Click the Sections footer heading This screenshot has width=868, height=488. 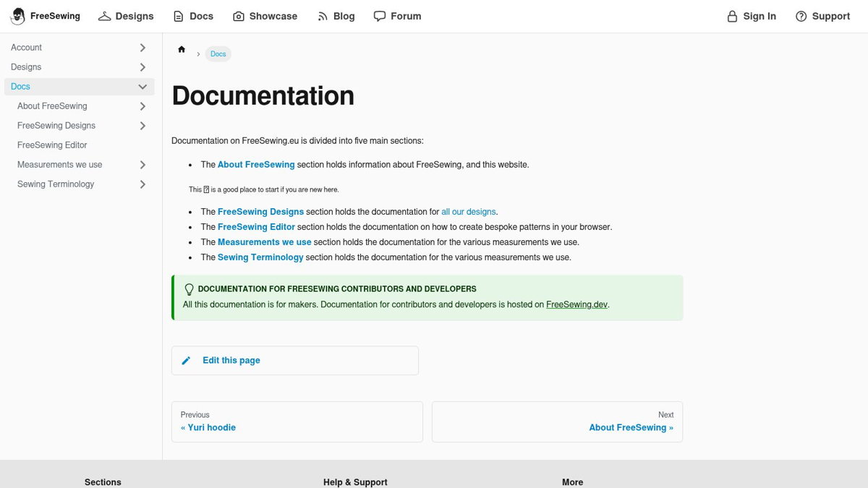coord(103,482)
